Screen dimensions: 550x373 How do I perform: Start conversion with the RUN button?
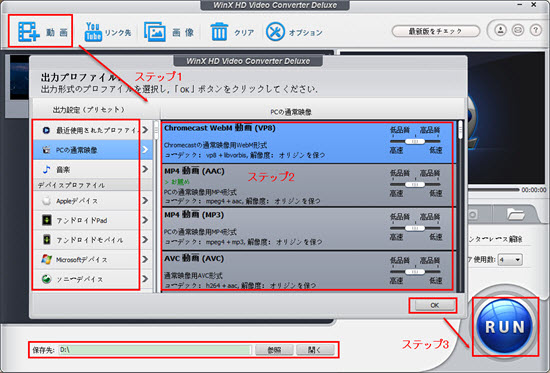coord(505,327)
